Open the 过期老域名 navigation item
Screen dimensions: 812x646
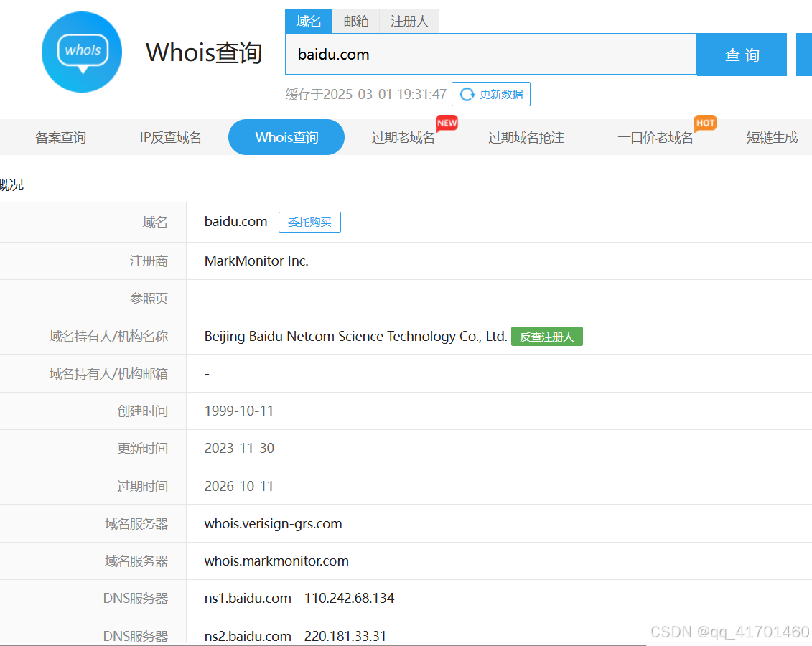pos(403,138)
